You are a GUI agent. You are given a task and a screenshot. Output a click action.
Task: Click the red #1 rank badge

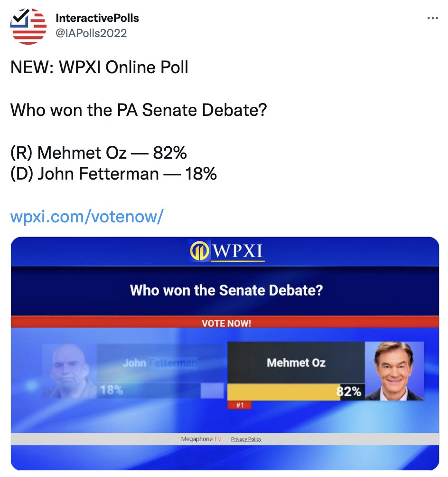pos(240,405)
